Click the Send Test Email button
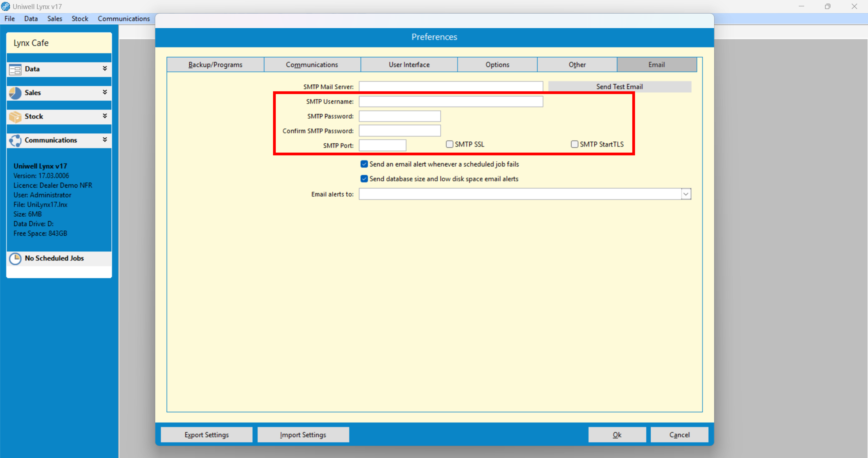 pyautogui.click(x=619, y=87)
